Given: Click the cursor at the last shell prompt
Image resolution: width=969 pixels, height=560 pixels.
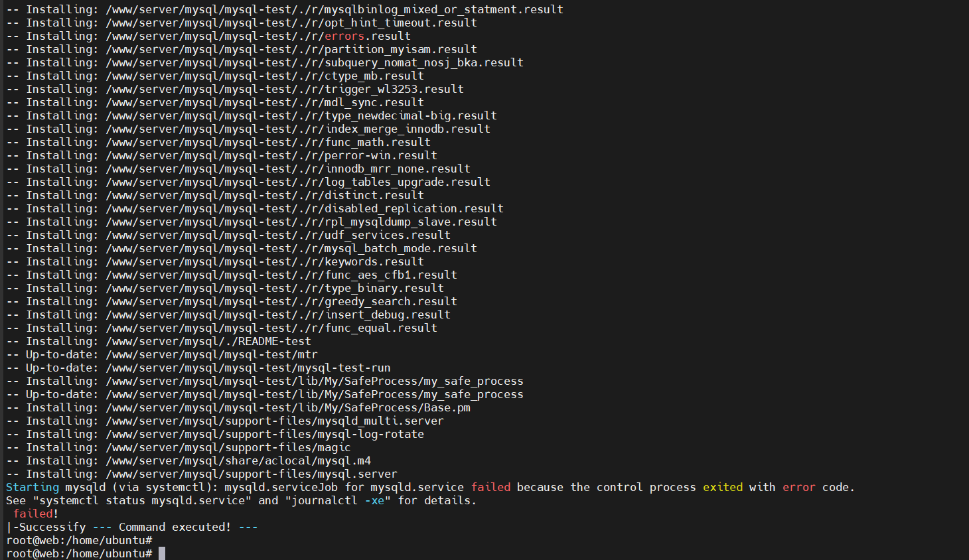Looking at the screenshot, I should pyautogui.click(x=162, y=553).
